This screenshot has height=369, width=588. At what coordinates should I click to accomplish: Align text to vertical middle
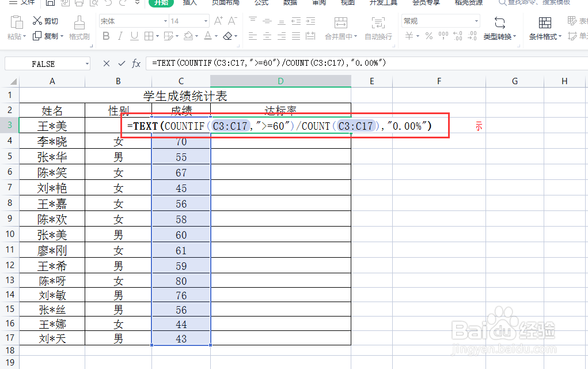tap(267, 21)
